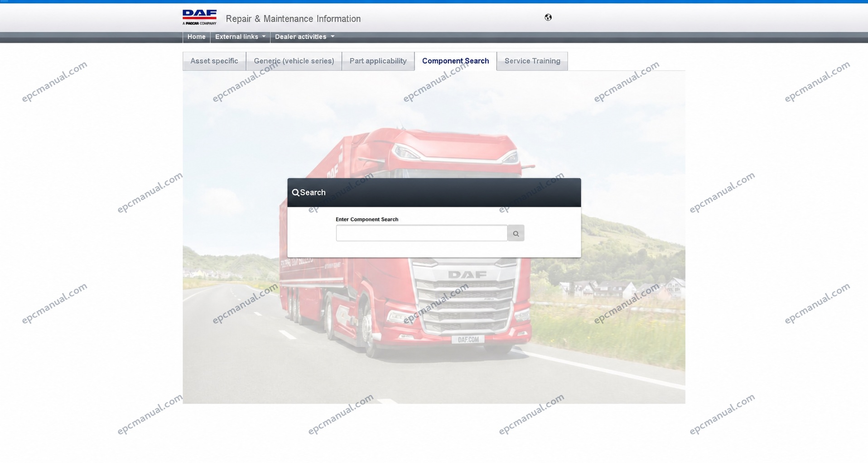868x463 pixels.
Task: Click the Search panel header
Action: coord(434,192)
